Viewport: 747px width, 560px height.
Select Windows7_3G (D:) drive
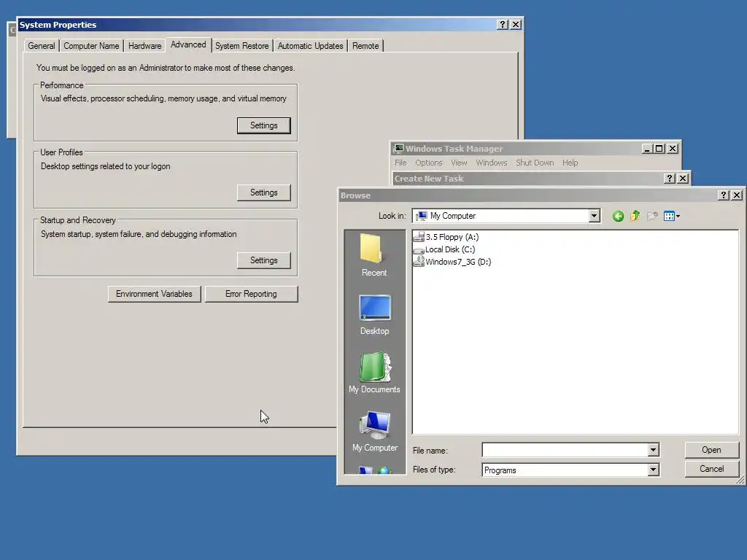tap(452, 262)
